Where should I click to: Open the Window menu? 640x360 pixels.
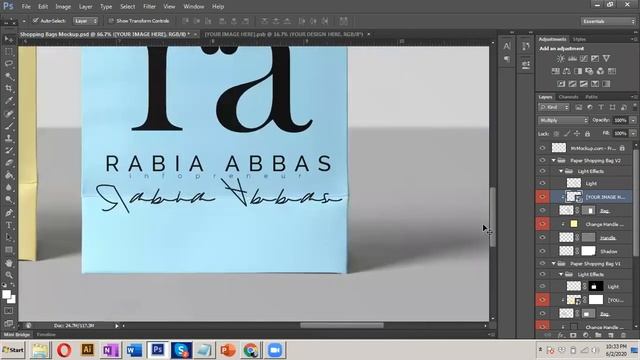click(193, 7)
